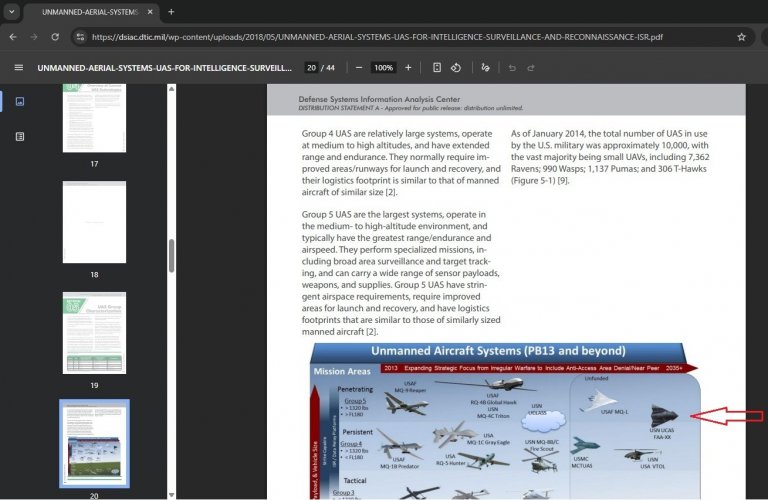Click the 'Group 5 UAS are the largest' paragraph
This screenshot has width=768, height=500.
point(401,273)
